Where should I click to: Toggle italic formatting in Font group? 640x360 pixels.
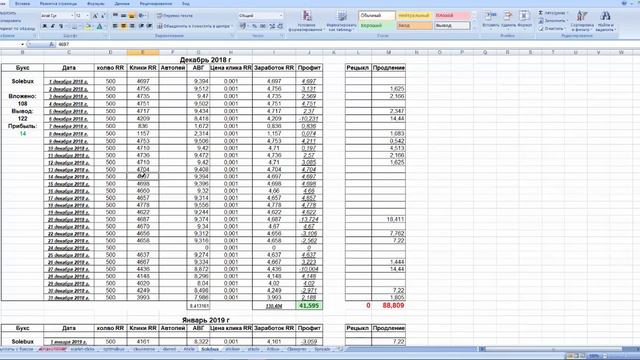tap(53, 26)
